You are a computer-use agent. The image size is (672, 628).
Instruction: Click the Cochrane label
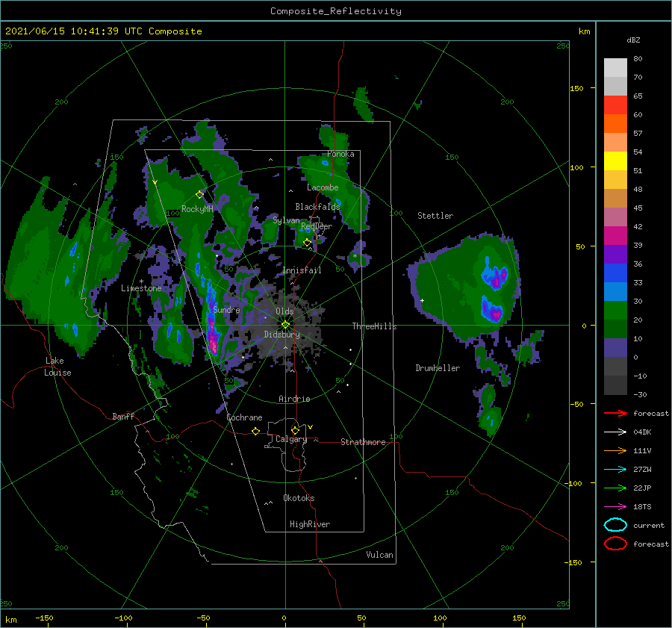click(x=244, y=417)
